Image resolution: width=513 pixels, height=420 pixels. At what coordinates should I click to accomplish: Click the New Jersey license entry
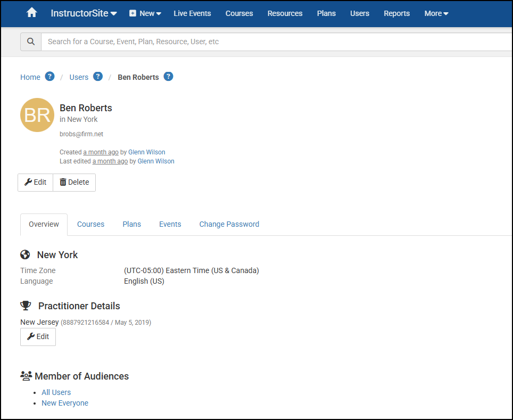86,322
